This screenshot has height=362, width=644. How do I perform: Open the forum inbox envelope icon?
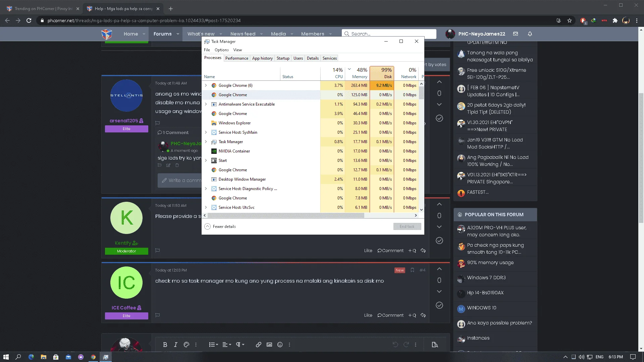pyautogui.click(x=516, y=34)
